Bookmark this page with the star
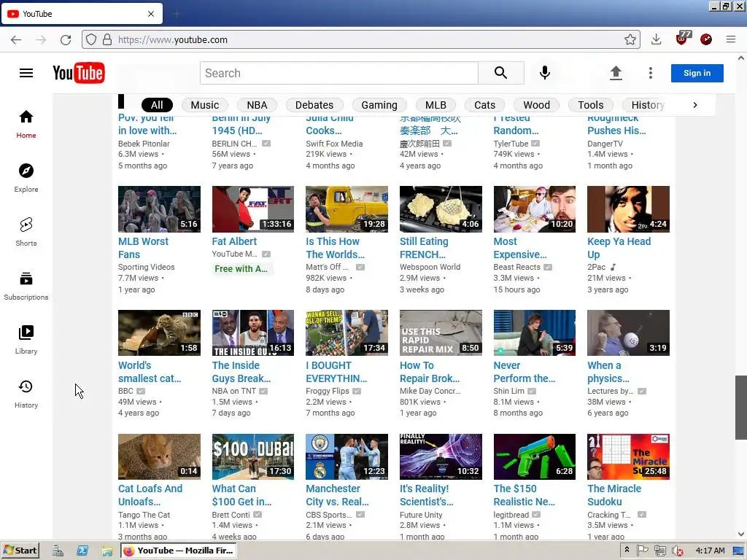The image size is (747, 560). 630,40
